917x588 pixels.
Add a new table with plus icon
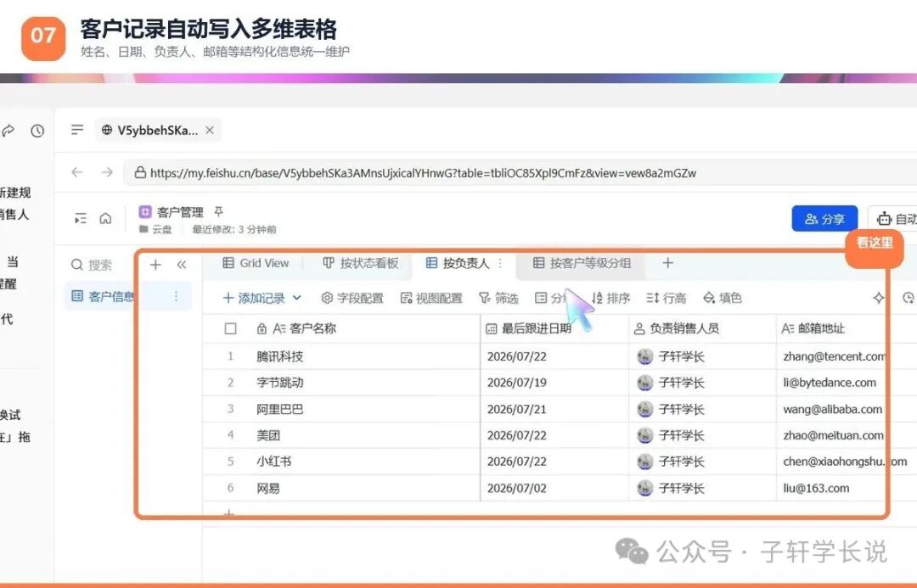(x=155, y=265)
